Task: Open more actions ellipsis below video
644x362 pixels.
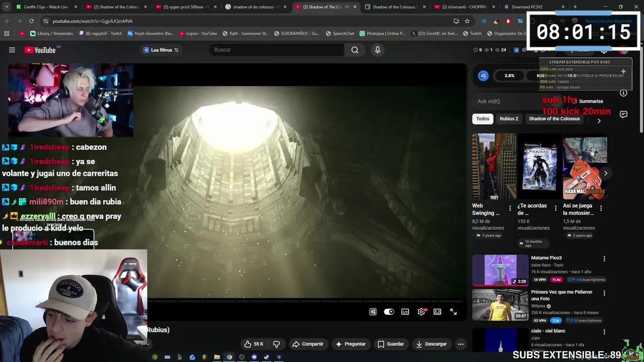Action: pos(460,344)
